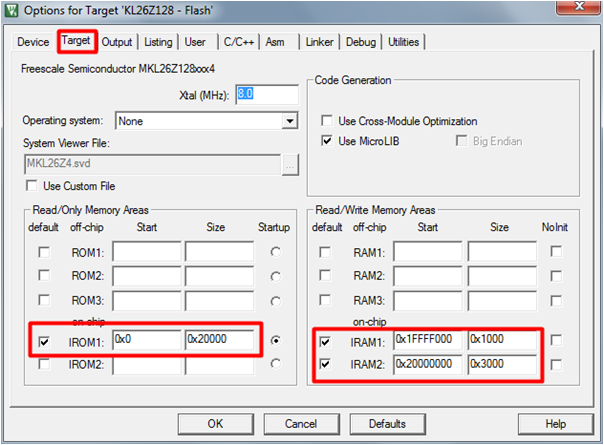Uncheck the IRAM2 default checkbox
This screenshot has height=445, width=604.
(325, 364)
